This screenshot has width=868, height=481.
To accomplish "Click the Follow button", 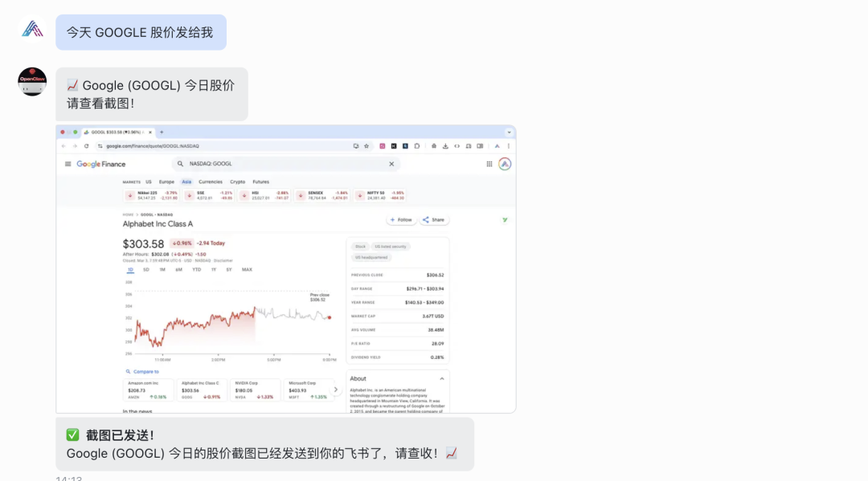I will 401,220.
